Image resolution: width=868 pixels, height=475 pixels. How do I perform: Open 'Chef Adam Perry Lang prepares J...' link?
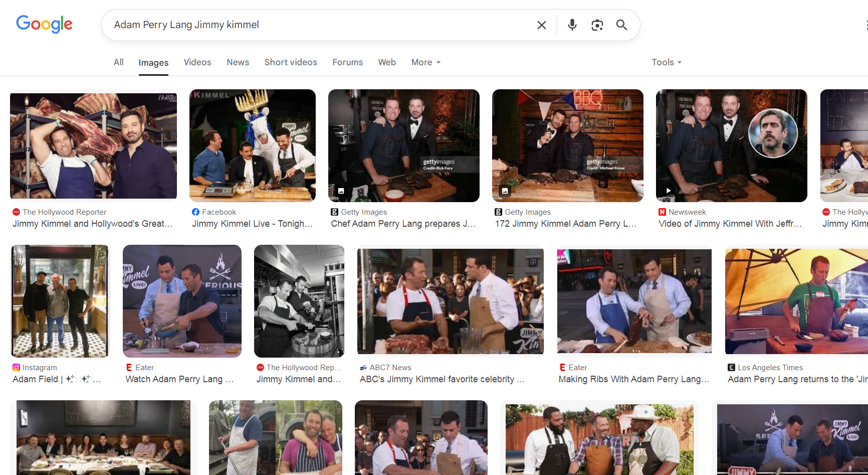coord(403,224)
